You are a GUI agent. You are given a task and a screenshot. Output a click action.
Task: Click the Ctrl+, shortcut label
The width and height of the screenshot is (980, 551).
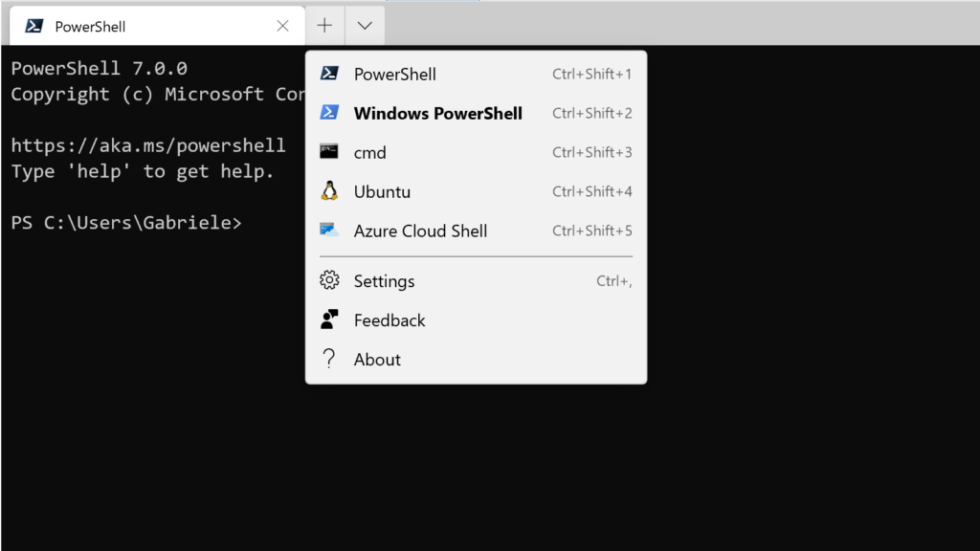click(x=614, y=281)
